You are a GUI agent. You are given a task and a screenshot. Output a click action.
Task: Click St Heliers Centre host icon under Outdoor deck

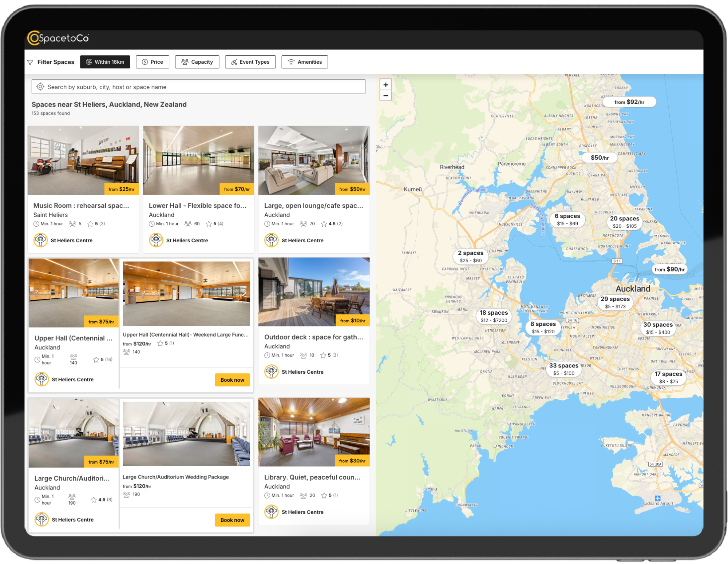coord(272,372)
